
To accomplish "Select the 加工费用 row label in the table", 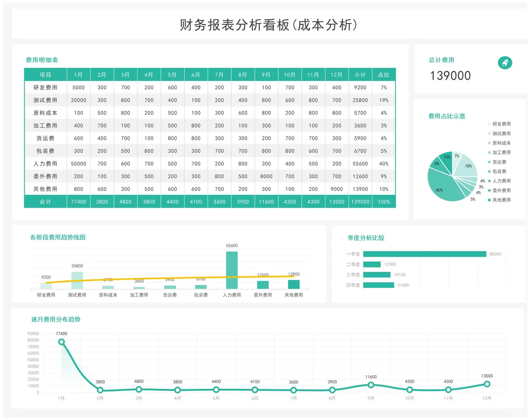I will point(46,126).
